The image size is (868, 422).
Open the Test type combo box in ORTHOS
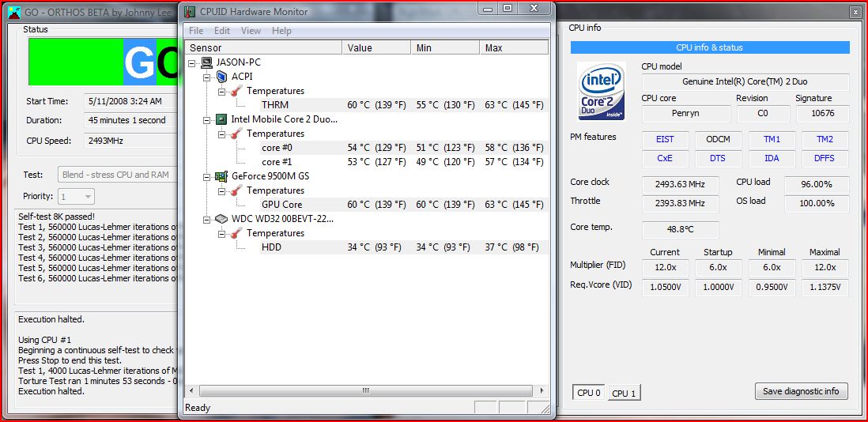pyautogui.click(x=117, y=175)
